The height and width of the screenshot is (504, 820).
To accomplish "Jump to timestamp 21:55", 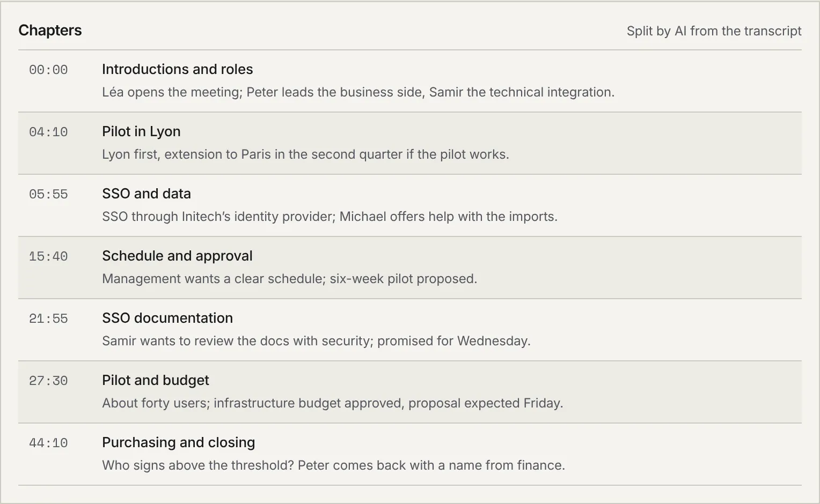I will tap(48, 318).
